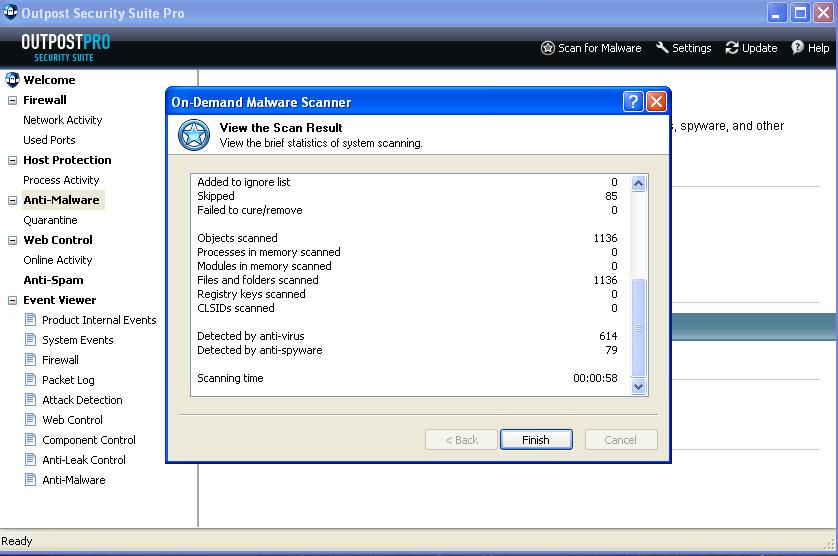Maximize the Outpost Security Suite window
Screen dimensions: 838x556
tap(800, 12)
